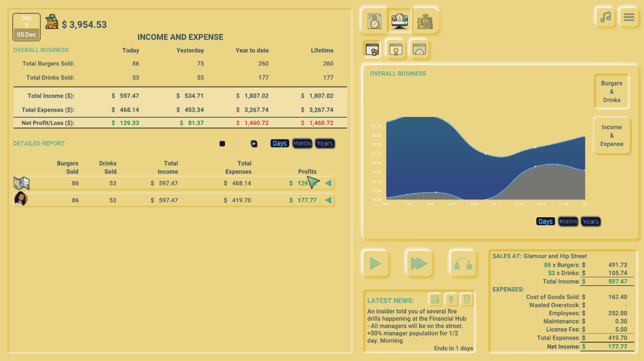The image size is (644, 361).
Task: Click the food cart icon beside the balance
Action: (52, 22)
